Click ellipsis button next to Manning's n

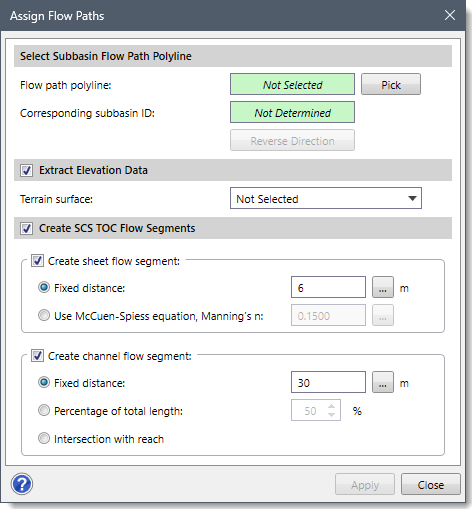[x=383, y=315]
